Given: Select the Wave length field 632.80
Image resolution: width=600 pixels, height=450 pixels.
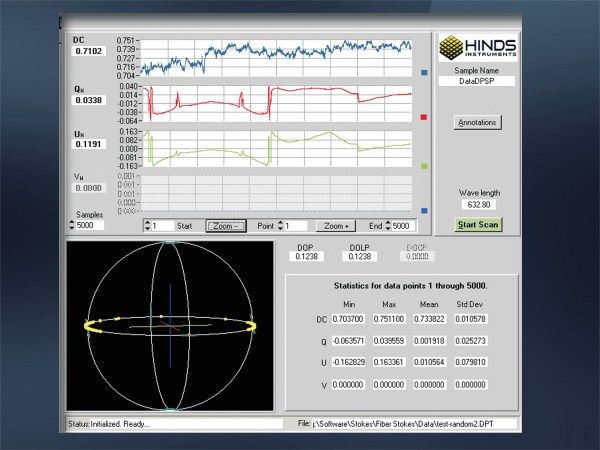Looking at the screenshot, I should (476, 204).
